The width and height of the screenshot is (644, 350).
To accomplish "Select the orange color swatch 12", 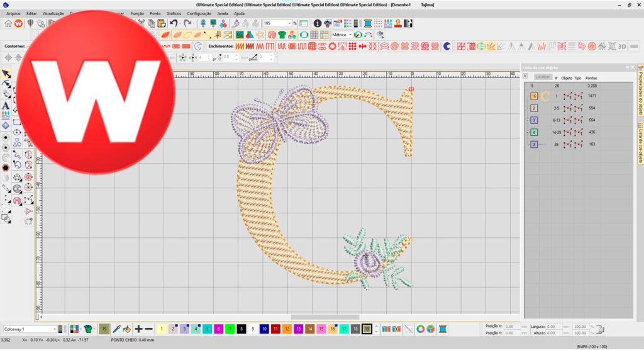I will coord(287,329).
